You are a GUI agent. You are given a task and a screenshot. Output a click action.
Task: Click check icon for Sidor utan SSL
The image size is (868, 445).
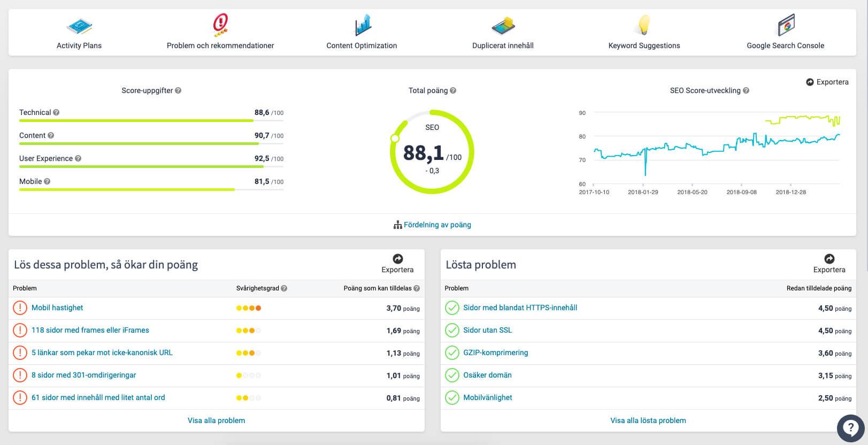pos(452,330)
